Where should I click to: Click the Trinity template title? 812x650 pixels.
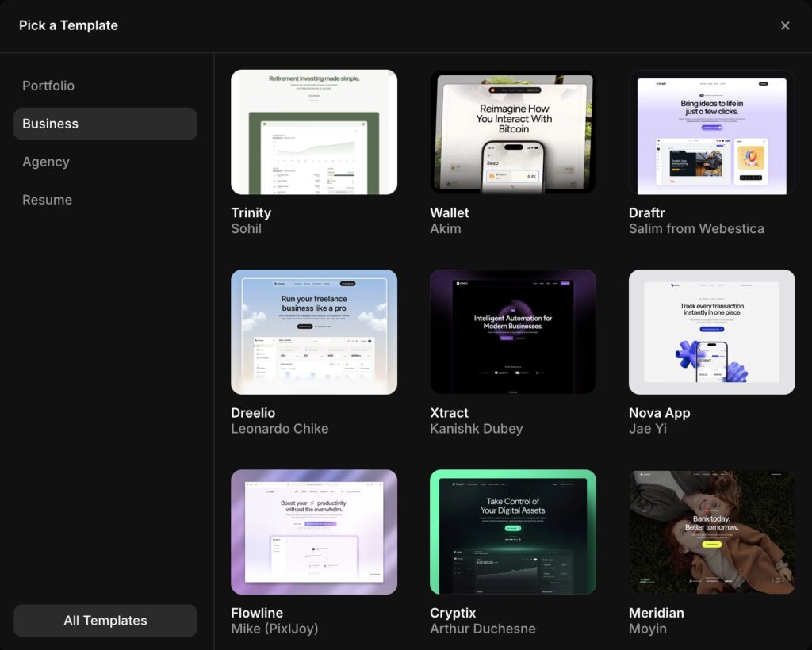[251, 212]
